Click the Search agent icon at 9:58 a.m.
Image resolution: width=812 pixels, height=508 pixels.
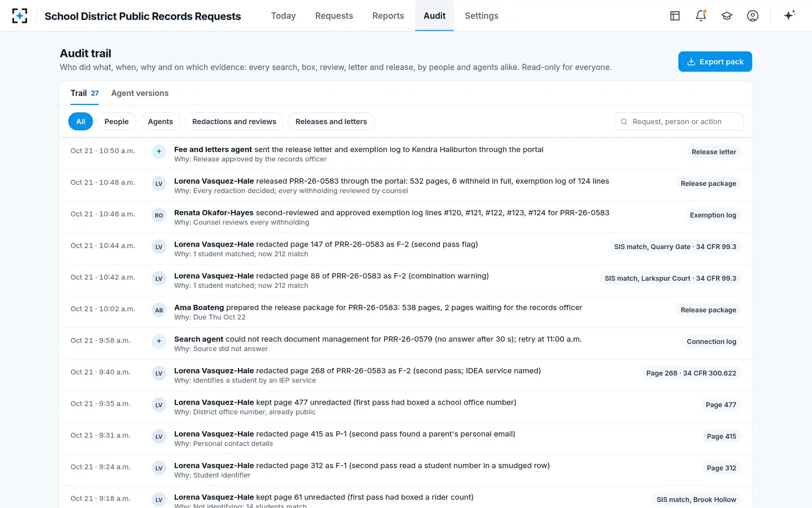pos(159,341)
